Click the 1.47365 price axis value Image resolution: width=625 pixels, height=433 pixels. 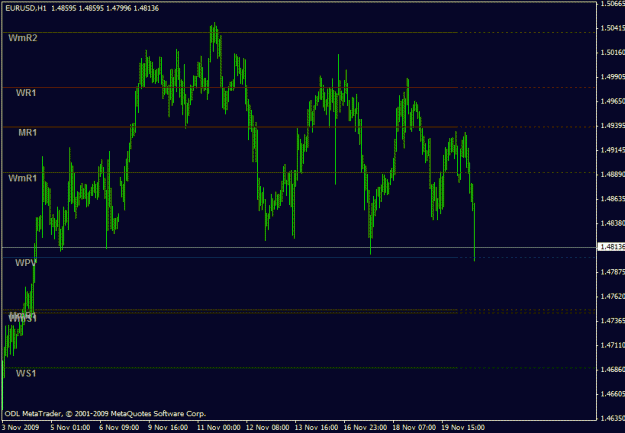pyautogui.click(x=613, y=321)
